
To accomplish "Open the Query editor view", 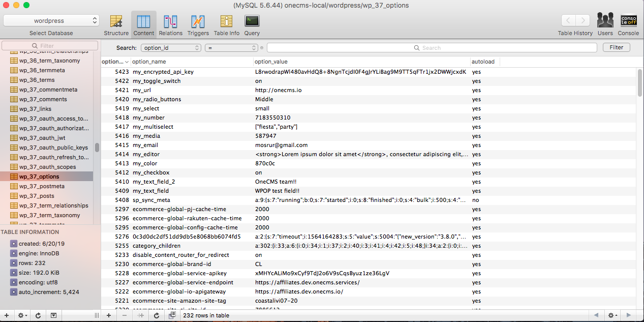I will (x=252, y=25).
